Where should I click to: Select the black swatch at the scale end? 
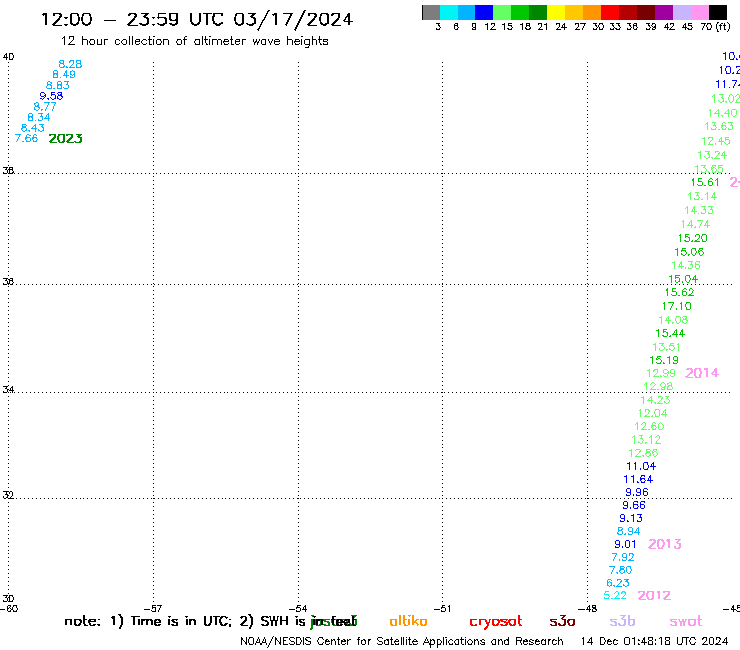click(718, 12)
